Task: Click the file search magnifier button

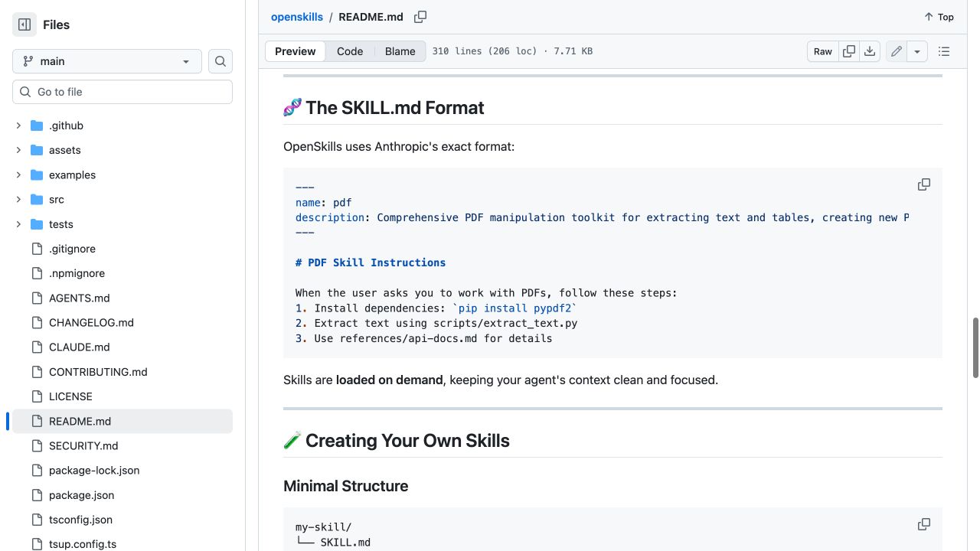Action: click(x=220, y=61)
